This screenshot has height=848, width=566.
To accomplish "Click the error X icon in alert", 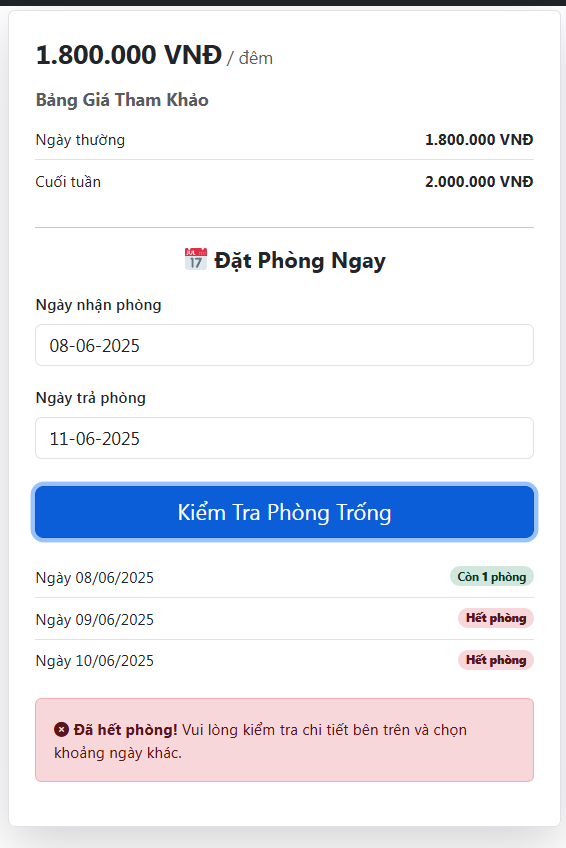I will pyautogui.click(x=61, y=730).
